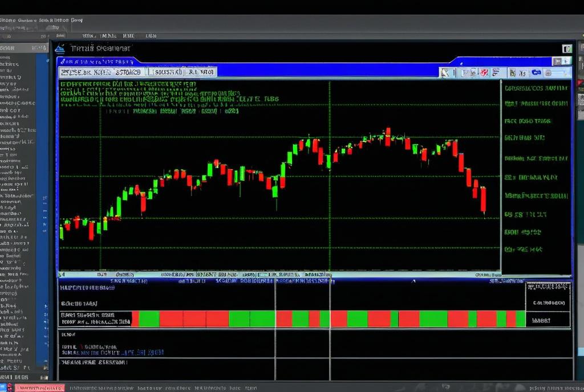Click the bottom entry in the right-side green list
This screenshot has height=392, width=584.
click(x=523, y=250)
